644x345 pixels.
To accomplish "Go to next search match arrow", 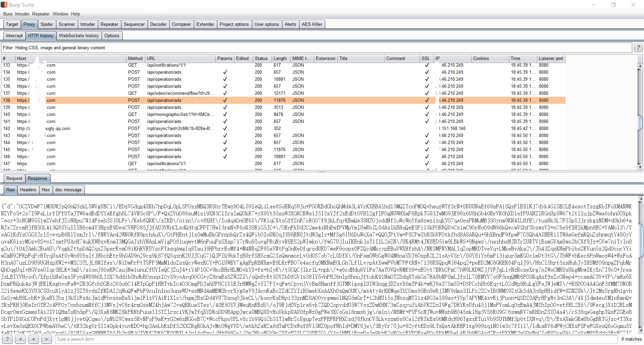I will (x=47, y=339).
